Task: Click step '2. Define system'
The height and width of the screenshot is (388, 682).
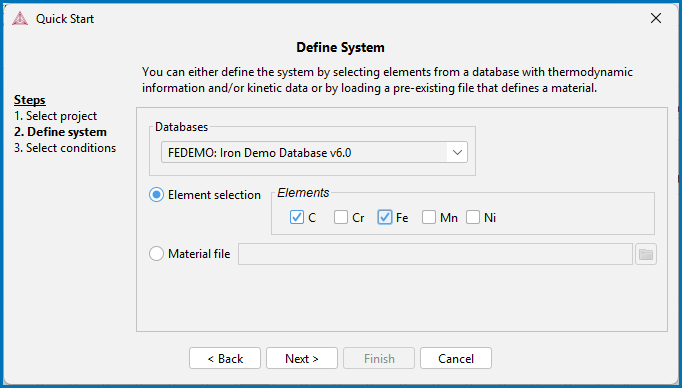Action: [60, 132]
